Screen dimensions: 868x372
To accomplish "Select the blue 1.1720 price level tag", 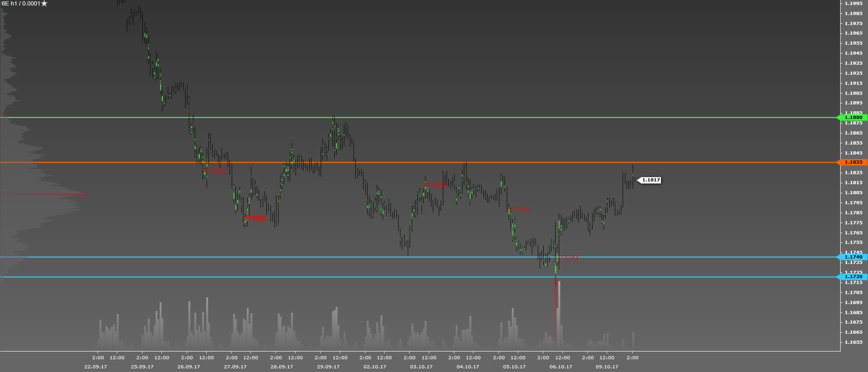I will 852,277.
